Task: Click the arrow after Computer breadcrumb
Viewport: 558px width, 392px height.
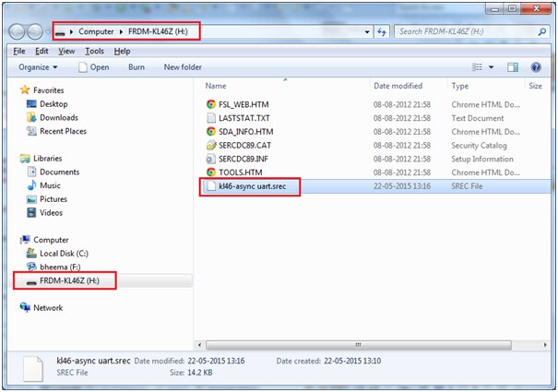Action: tap(121, 31)
